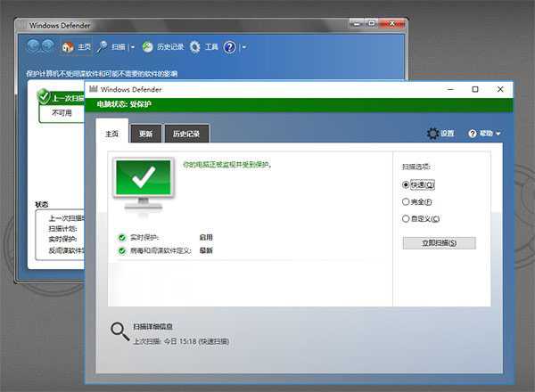The image size is (535, 392).
Task: Click the green 电脑状态: 受保护 banner text
Action: point(124,104)
